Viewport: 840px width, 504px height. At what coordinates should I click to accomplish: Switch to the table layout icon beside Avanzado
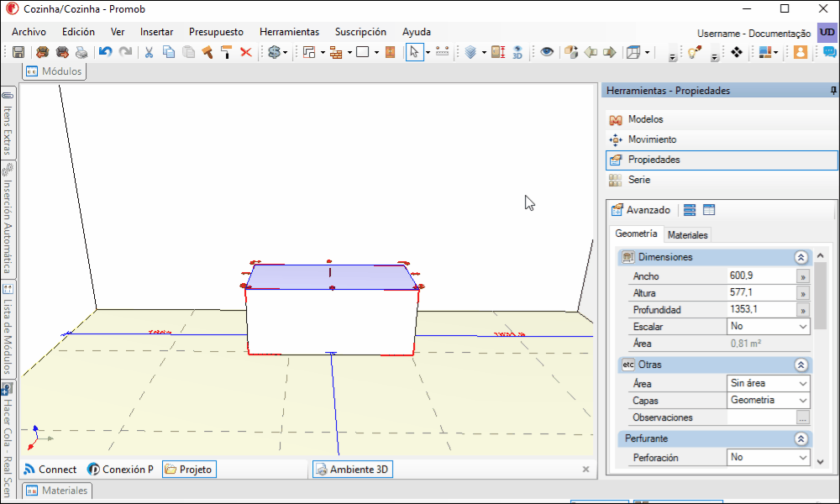[x=709, y=210]
